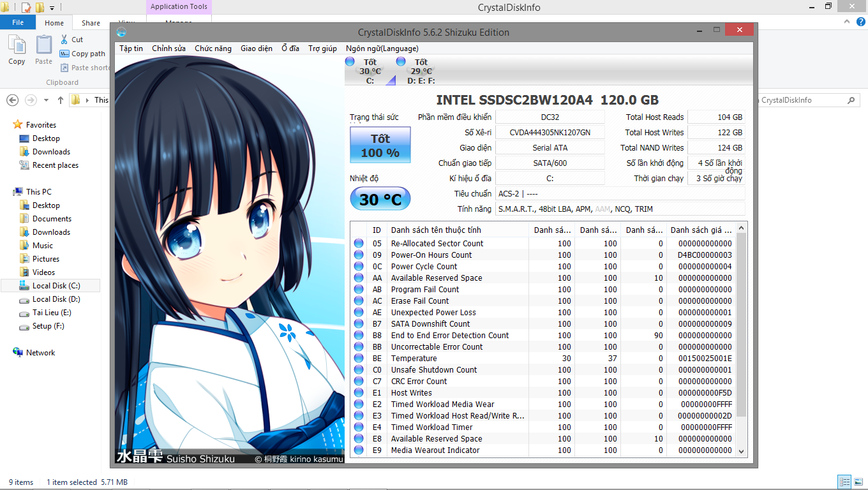Click Total Host Reads value 104 GB
Screen dimensions: 868x490
coord(717,117)
